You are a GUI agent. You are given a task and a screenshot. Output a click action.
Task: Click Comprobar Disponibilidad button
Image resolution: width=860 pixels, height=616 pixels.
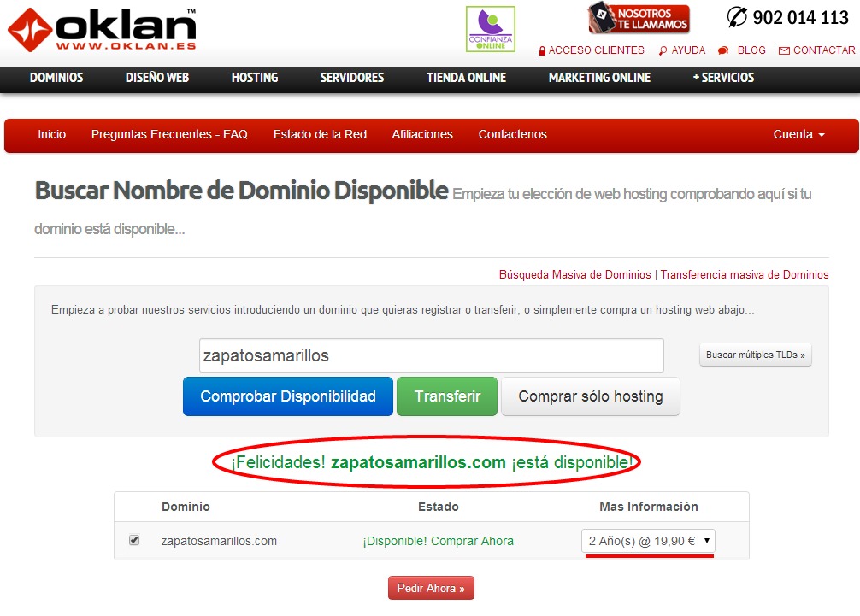coord(288,396)
